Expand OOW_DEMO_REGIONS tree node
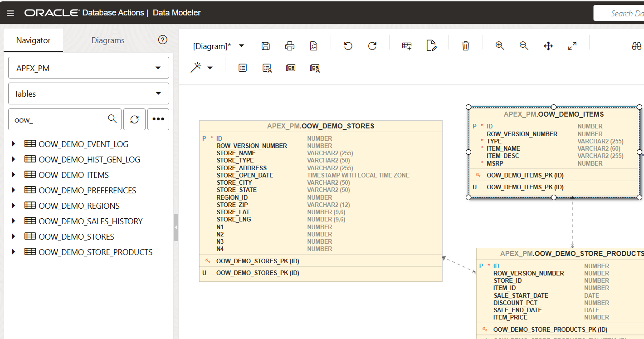The height and width of the screenshot is (339, 644). 14,206
